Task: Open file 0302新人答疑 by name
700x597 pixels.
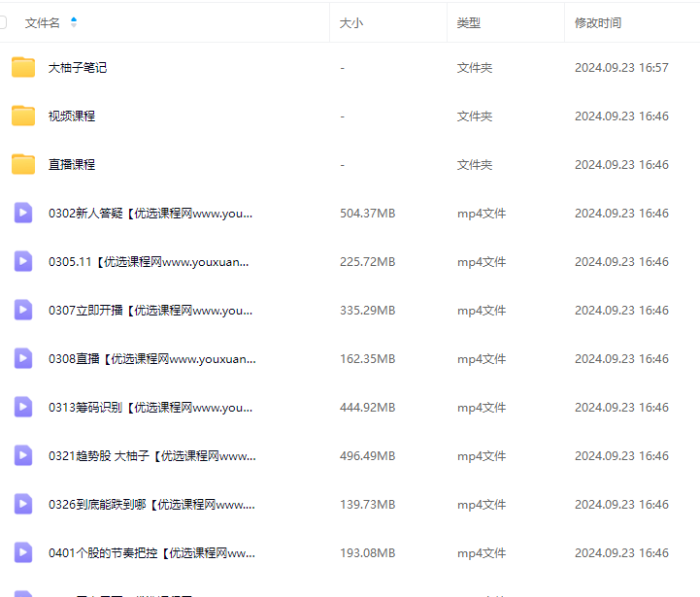Action: tap(150, 213)
